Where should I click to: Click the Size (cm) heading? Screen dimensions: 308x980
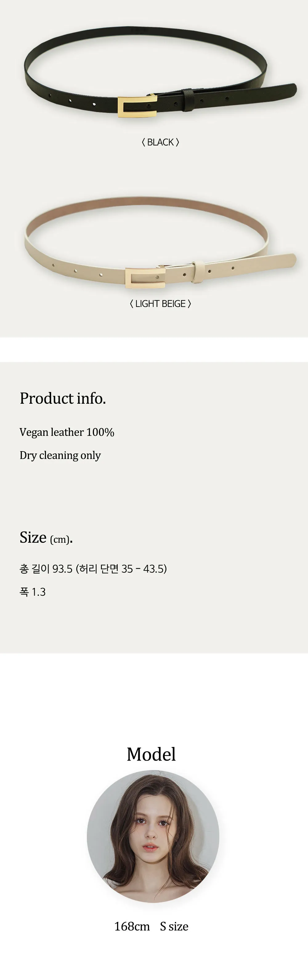[46, 537]
